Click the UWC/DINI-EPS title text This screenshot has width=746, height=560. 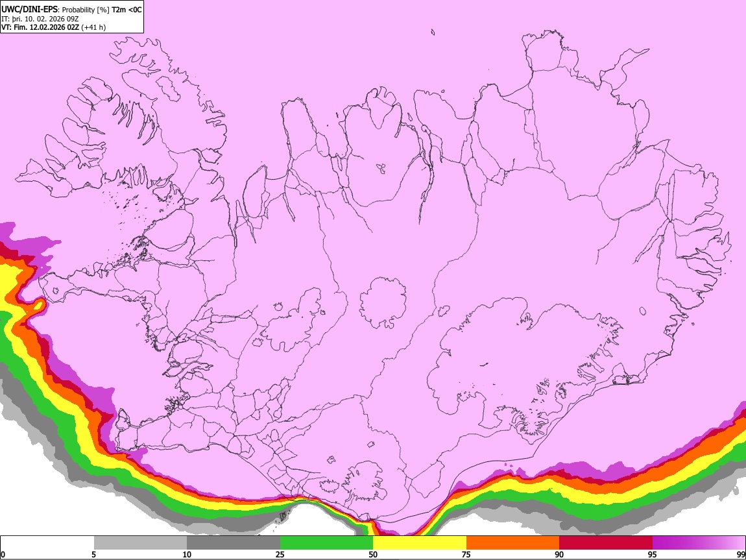tap(29, 10)
